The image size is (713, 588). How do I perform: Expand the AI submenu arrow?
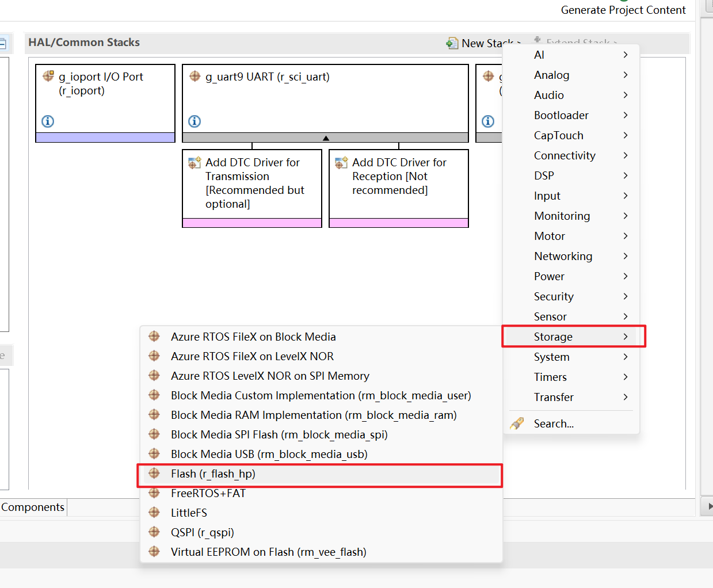tap(626, 55)
